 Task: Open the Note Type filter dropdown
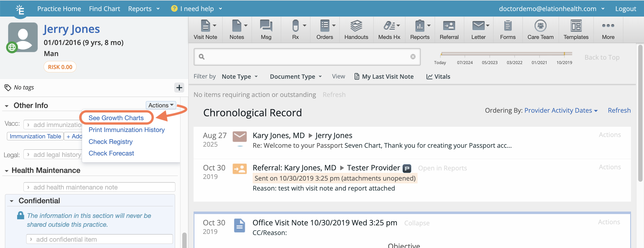click(239, 76)
